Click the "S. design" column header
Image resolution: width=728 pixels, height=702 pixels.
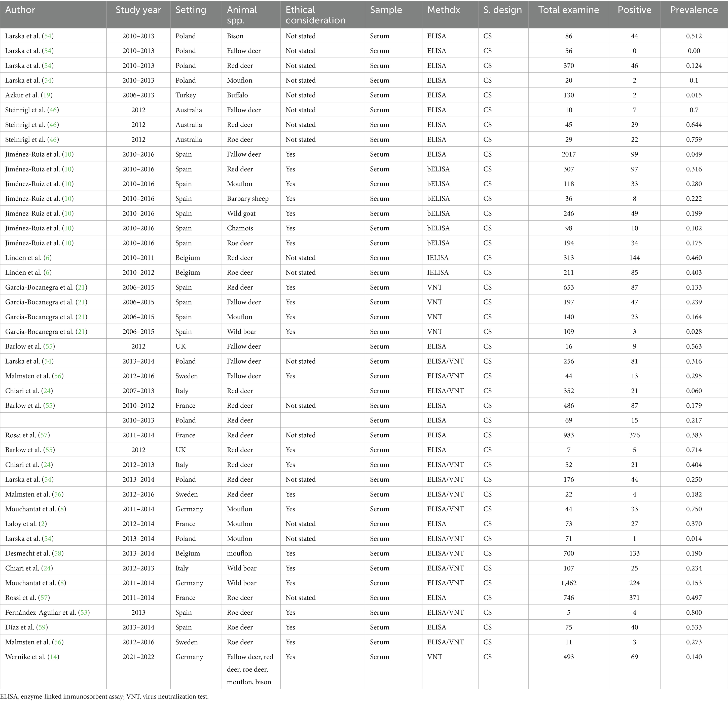pyautogui.click(x=502, y=10)
